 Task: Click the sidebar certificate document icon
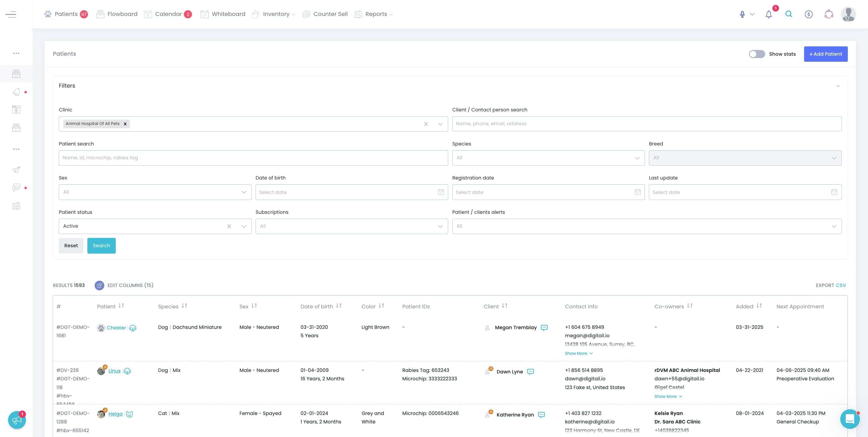(16, 110)
